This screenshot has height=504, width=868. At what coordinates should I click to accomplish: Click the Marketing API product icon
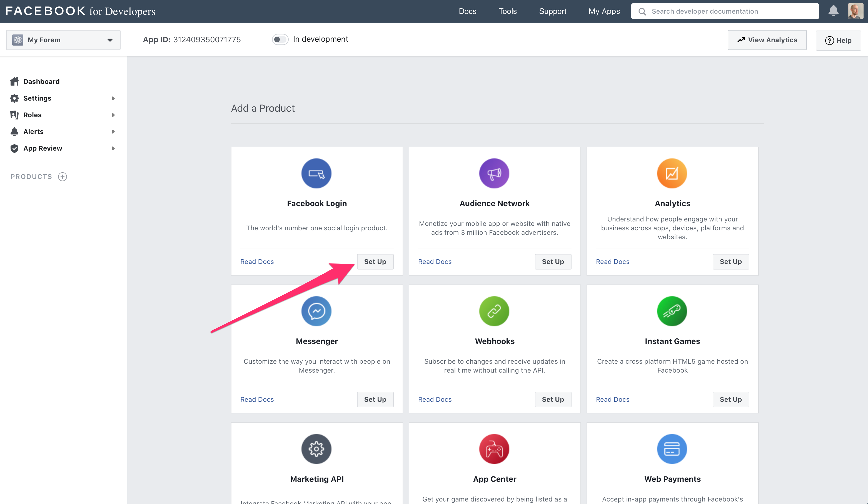pyautogui.click(x=316, y=448)
